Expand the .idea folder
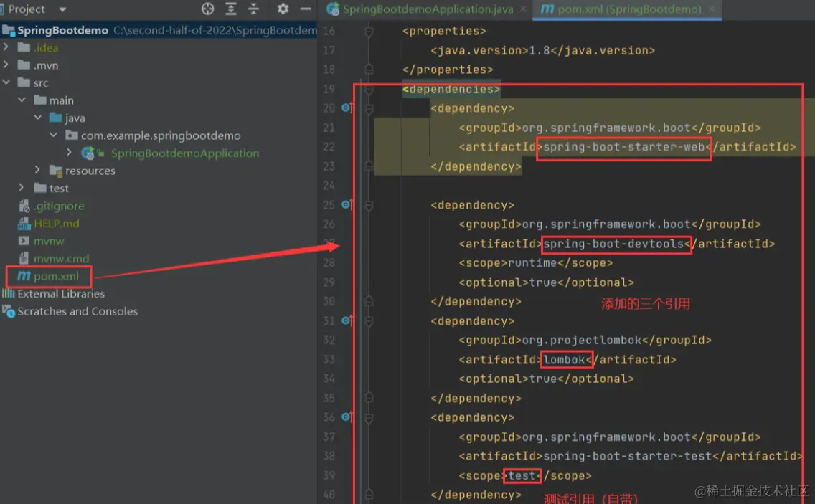 (x=6, y=47)
